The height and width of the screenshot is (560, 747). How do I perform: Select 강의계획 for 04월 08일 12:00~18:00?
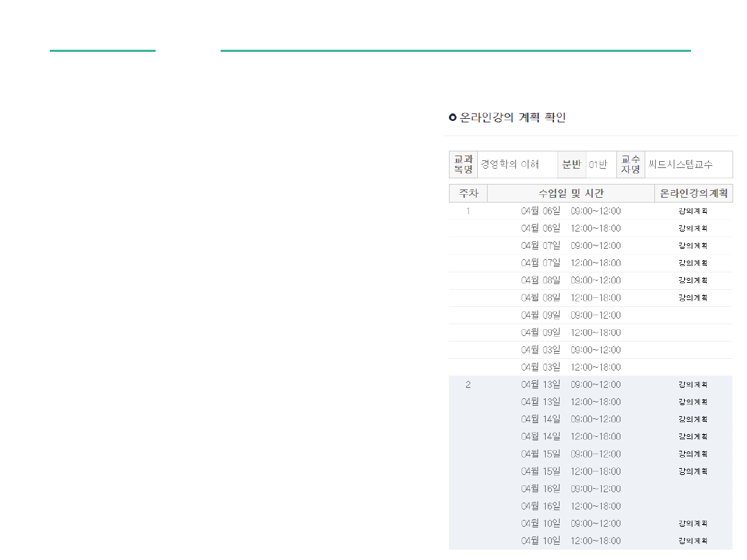click(x=692, y=297)
